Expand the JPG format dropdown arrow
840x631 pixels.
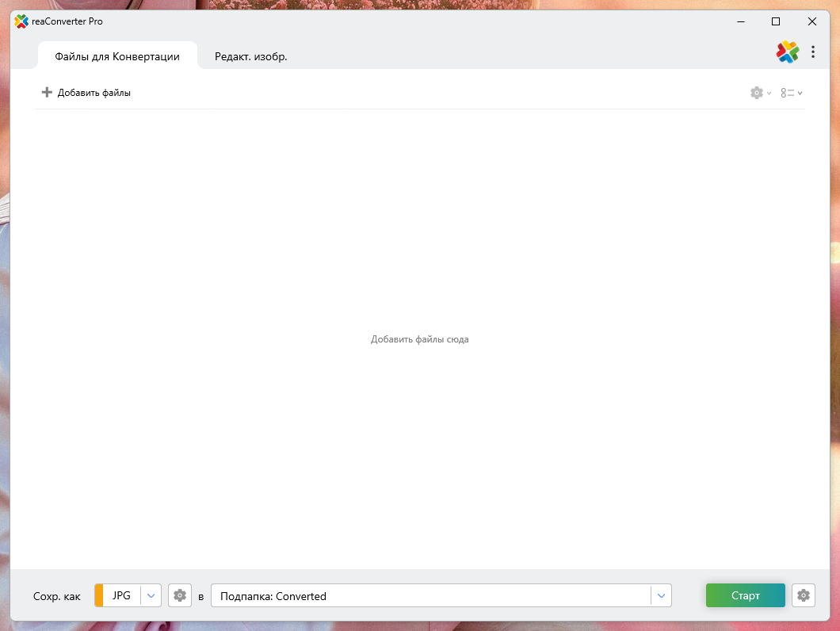(x=151, y=595)
